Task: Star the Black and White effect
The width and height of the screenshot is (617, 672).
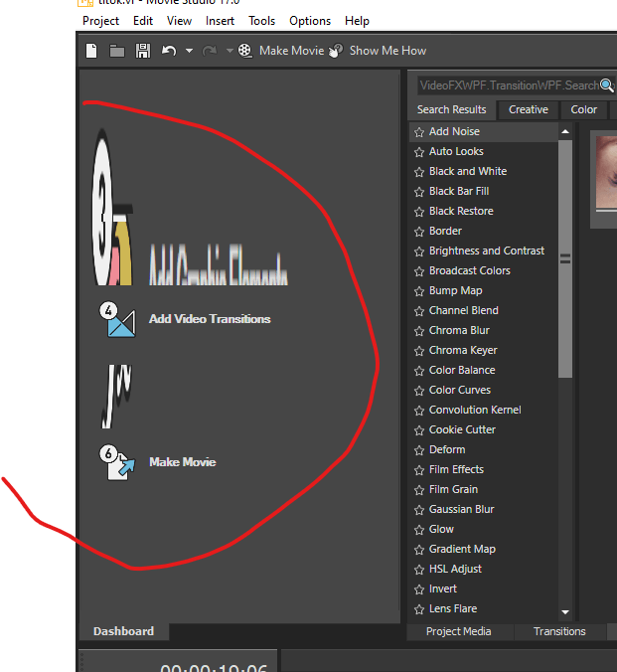Action: 419,172
